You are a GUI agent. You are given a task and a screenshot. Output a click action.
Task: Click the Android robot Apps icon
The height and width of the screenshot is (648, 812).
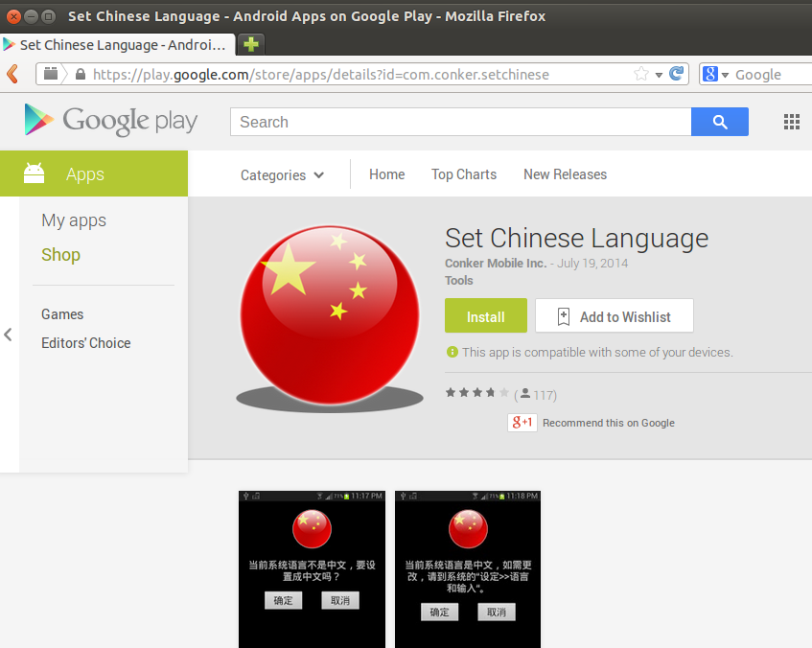coord(35,174)
